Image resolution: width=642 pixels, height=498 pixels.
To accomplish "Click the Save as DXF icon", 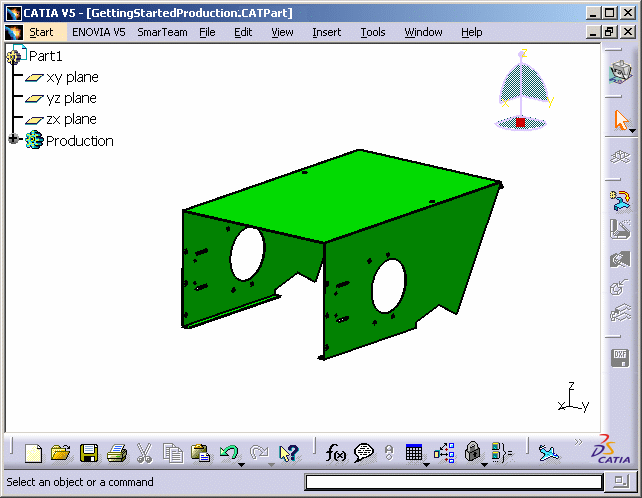I will coord(620,358).
